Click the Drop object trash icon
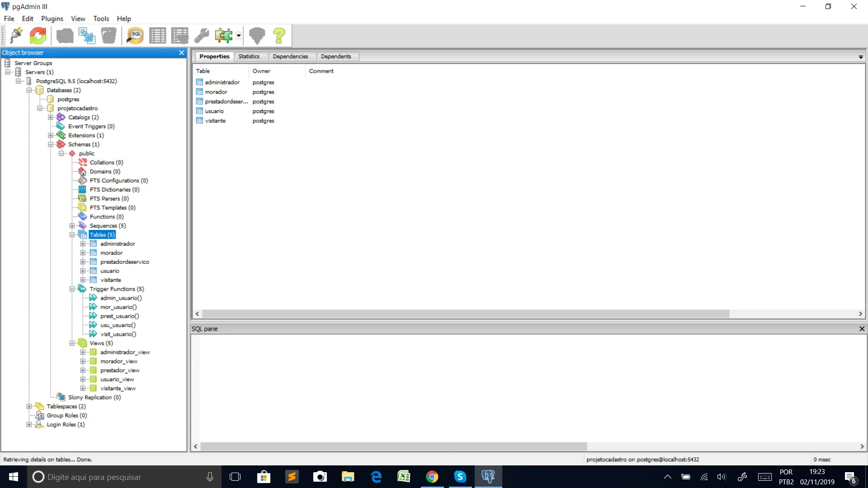The width and height of the screenshot is (868, 488). click(x=108, y=35)
